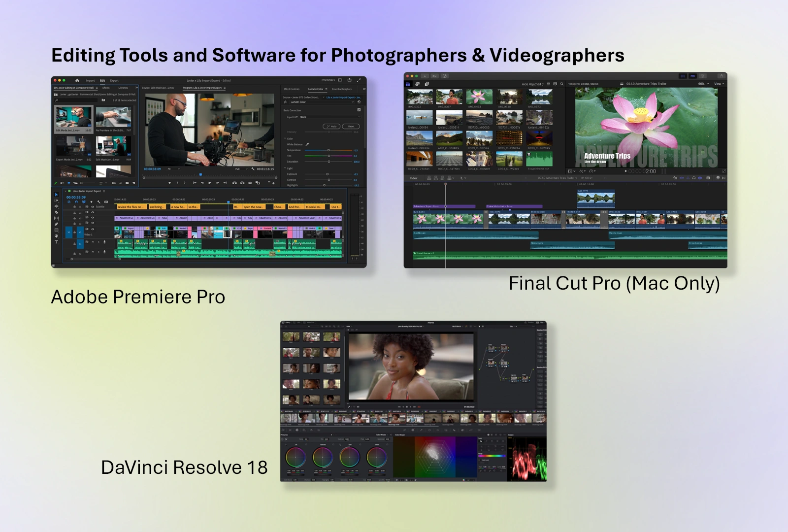Click the Index button in Final Cut timeline

414,178
